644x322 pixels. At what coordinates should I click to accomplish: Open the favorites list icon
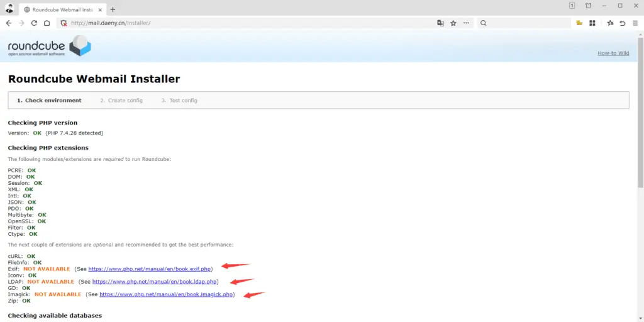(610, 23)
